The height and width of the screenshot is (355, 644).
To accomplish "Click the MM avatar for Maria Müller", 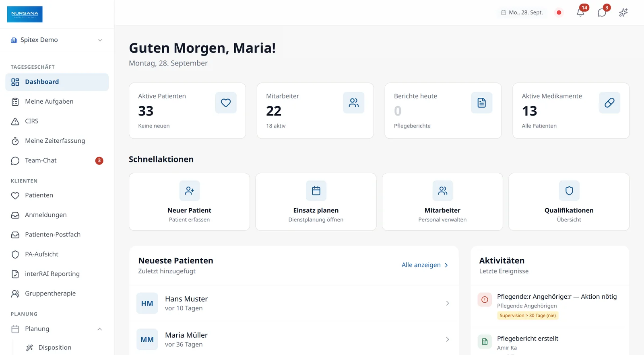I will [x=147, y=340].
